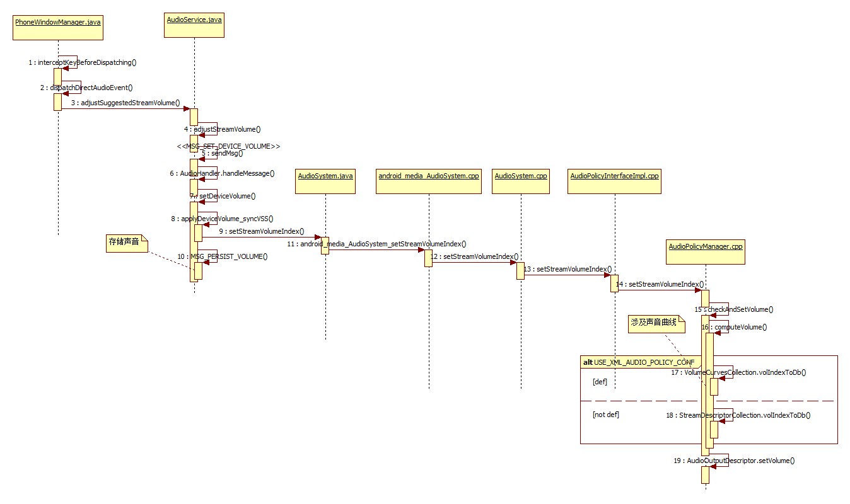Click the AudioSystem.cpp lifeline header
This screenshot has width=850, height=504.
pos(521,182)
